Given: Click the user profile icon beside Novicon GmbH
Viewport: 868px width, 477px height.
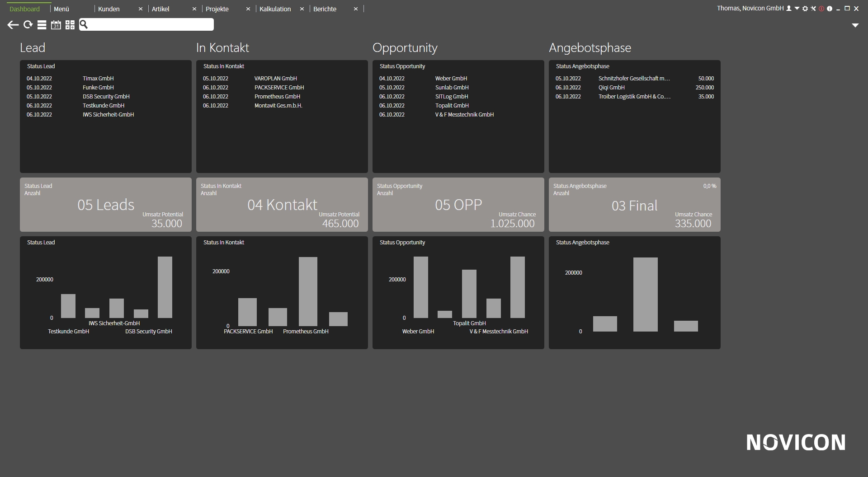Looking at the screenshot, I should pos(789,9).
